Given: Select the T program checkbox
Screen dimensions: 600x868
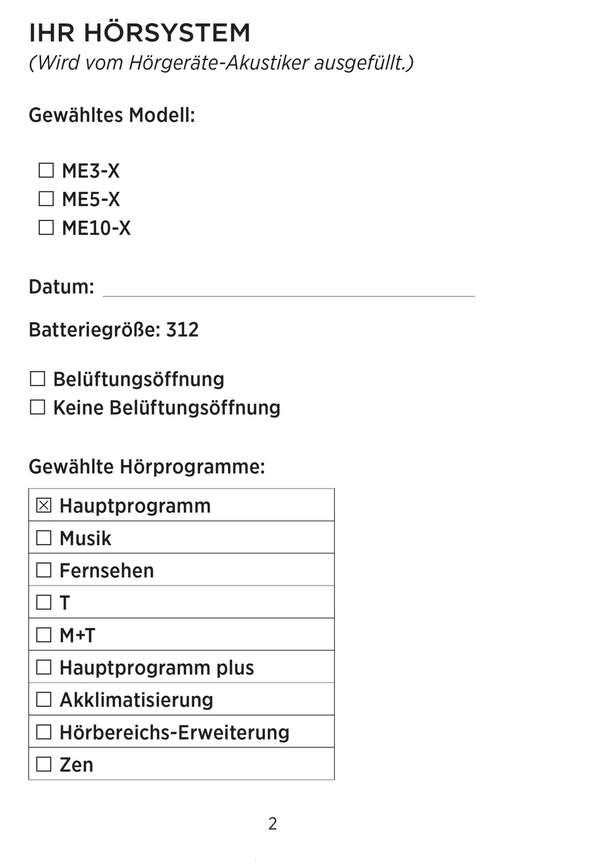Looking at the screenshot, I should pos(44,602).
